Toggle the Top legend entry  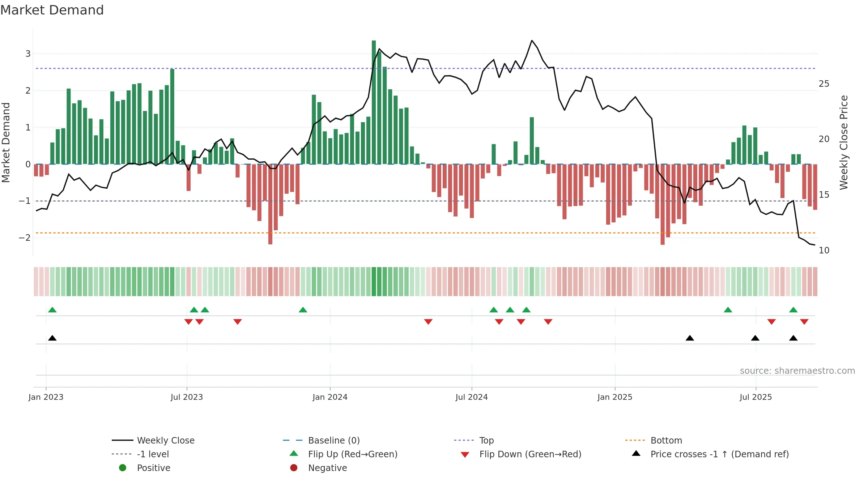coord(474,440)
